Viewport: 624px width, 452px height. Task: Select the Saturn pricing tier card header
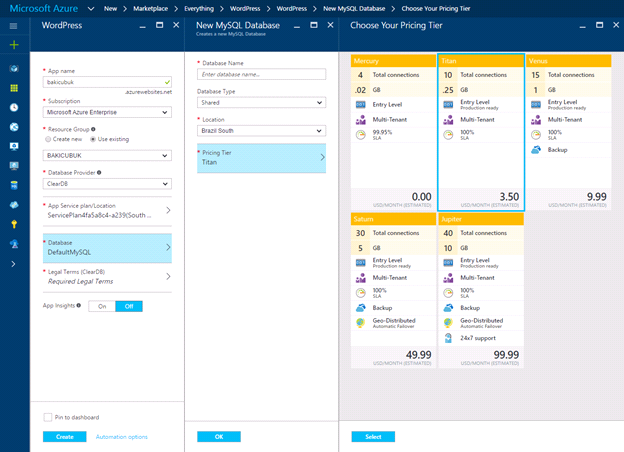point(393,219)
